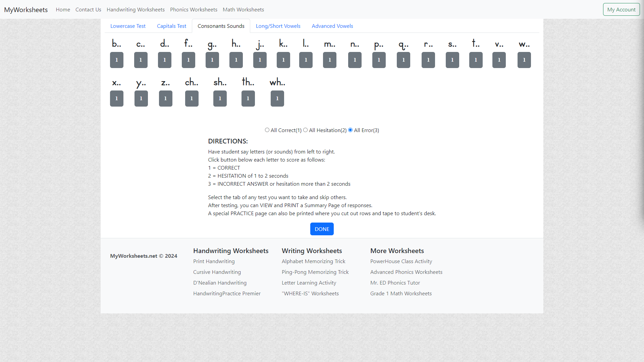Click the MyWorksheets brand logo

pyautogui.click(x=26, y=10)
